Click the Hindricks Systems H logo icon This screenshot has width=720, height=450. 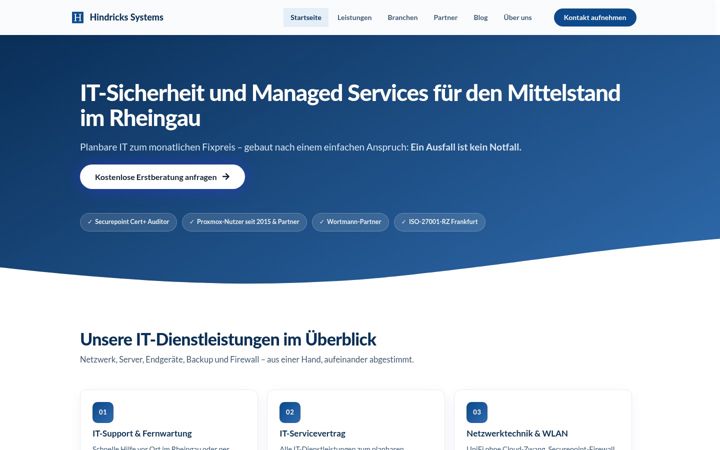(x=78, y=17)
